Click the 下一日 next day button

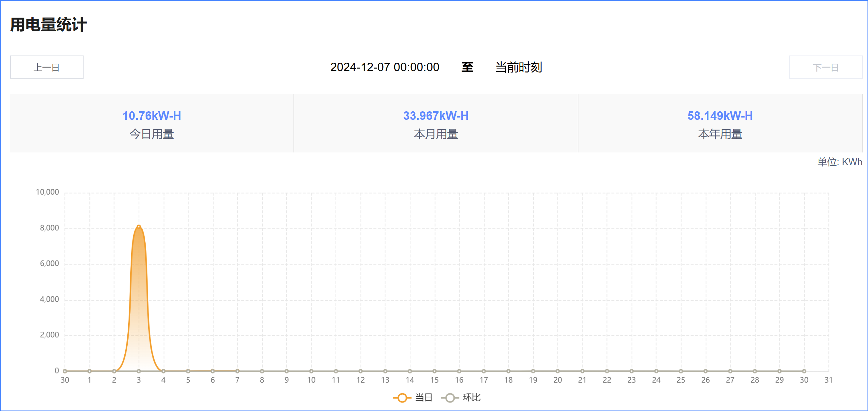[825, 67]
